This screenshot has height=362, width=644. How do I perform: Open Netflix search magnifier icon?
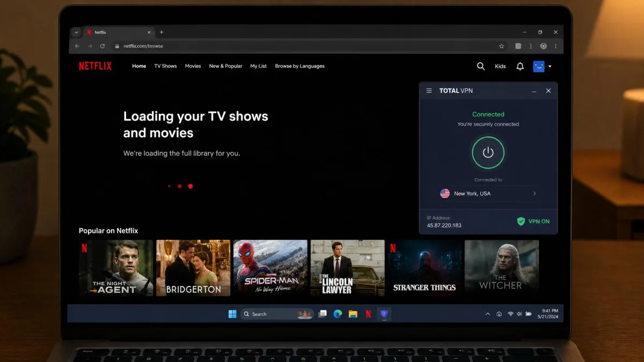click(481, 66)
